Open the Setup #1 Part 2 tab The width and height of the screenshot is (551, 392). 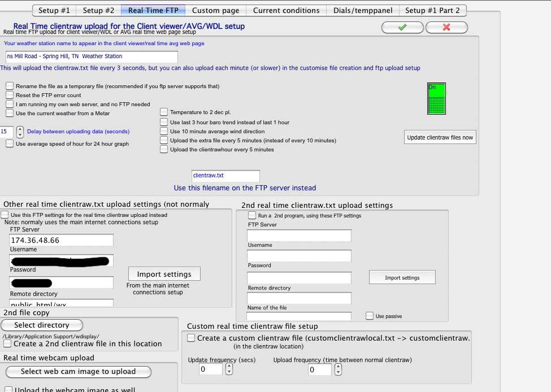coord(432,11)
